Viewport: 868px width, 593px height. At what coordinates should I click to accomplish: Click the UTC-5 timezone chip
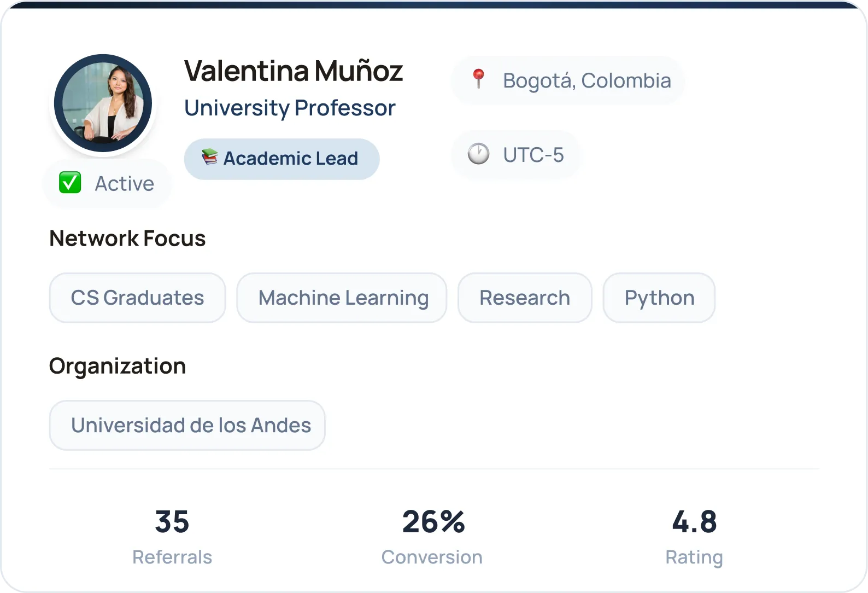click(515, 155)
